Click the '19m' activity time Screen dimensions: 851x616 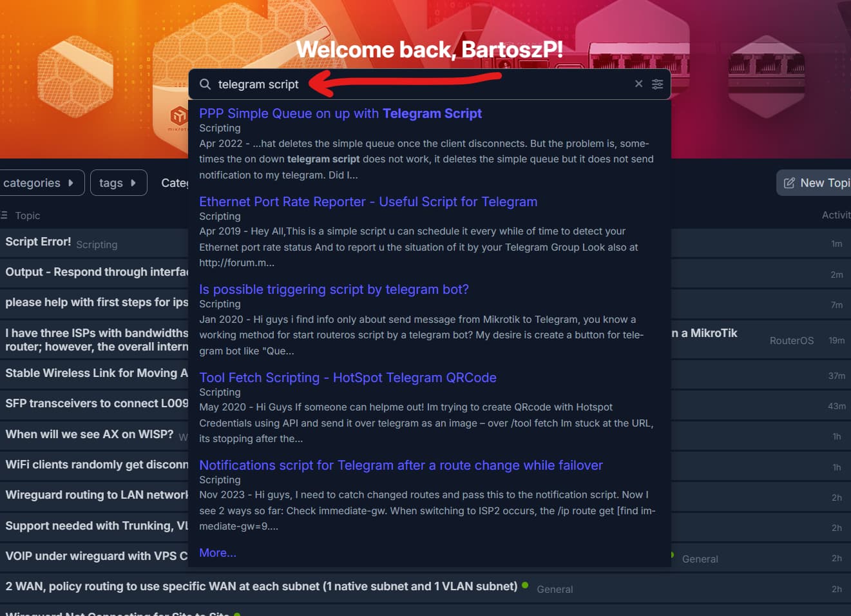pyautogui.click(x=837, y=340)
